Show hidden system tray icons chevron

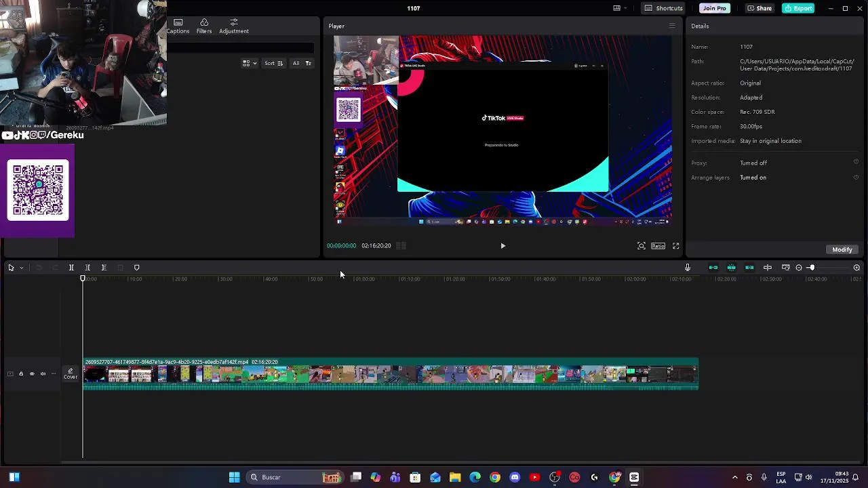[x=734, y=477]
